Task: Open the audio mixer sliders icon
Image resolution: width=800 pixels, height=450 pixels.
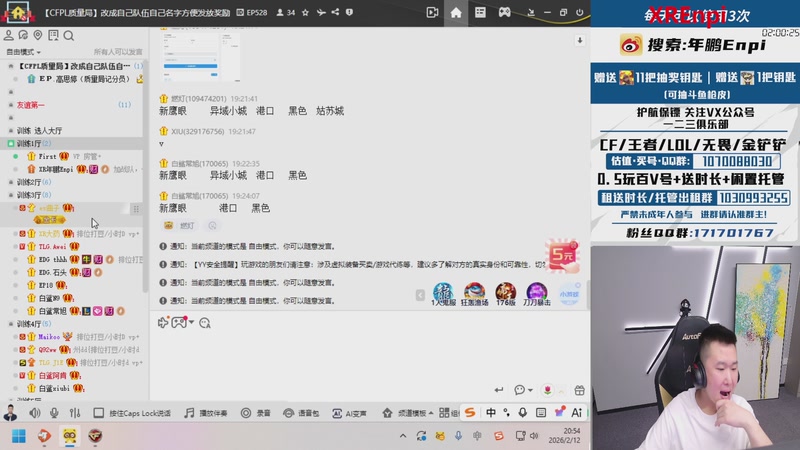Action: tap(75, 413)
